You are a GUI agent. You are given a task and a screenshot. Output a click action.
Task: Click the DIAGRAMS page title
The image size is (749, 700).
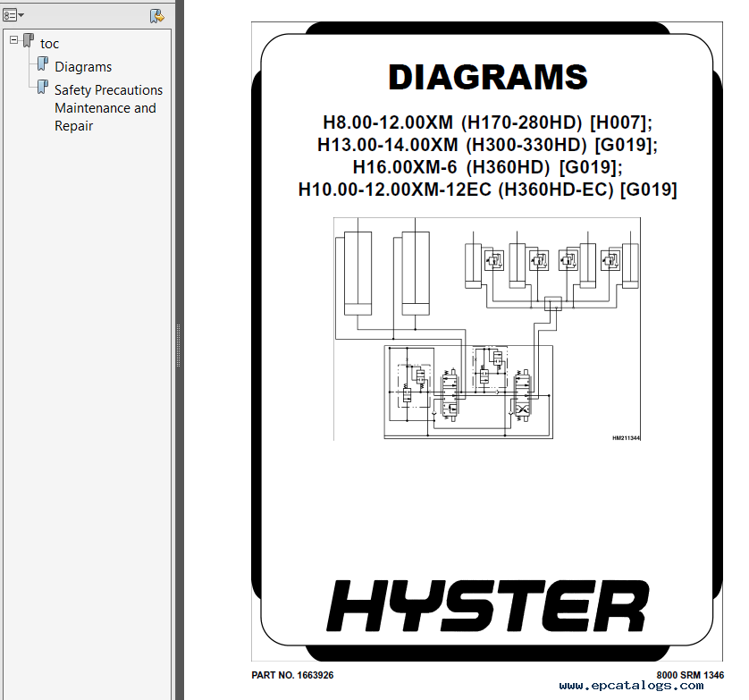488,77
